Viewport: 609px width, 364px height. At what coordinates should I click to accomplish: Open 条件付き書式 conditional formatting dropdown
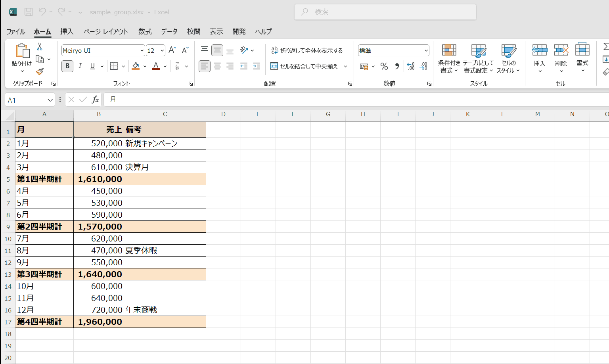coord(449,58)
